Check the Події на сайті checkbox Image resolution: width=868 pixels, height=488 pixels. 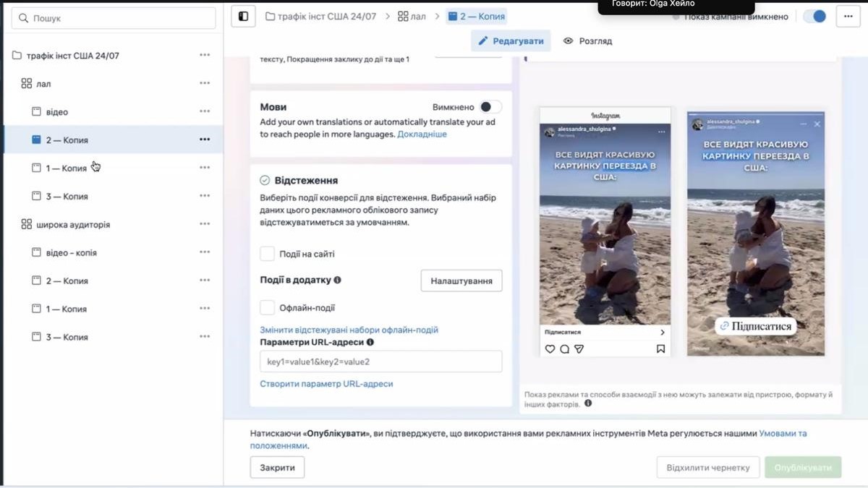(x=268, y=254)
